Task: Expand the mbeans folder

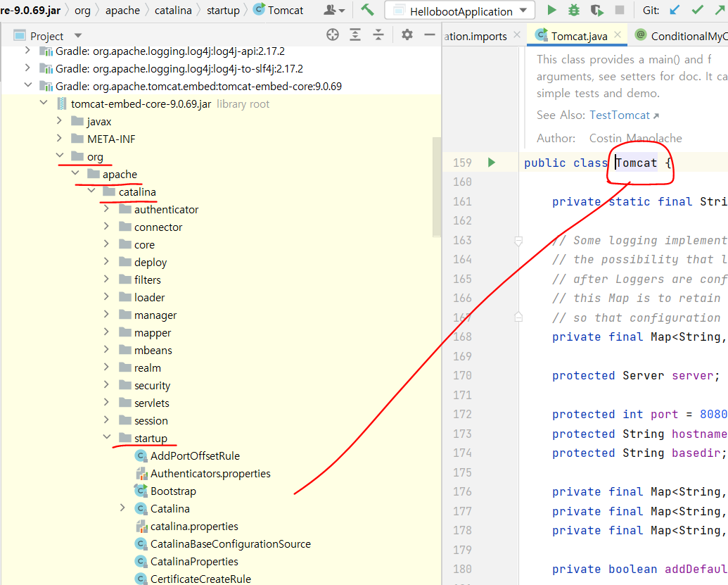Action: (x=106, y=350)
